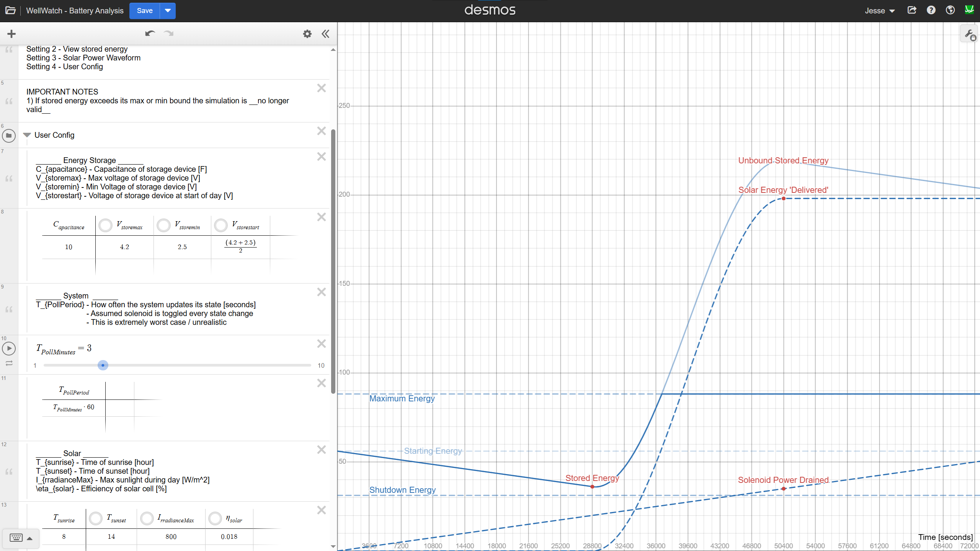The width and height of the screenshot is (980, 551).
Task: Hide the expression list panel
Action: pyautogui.click(x=325, y=34)
